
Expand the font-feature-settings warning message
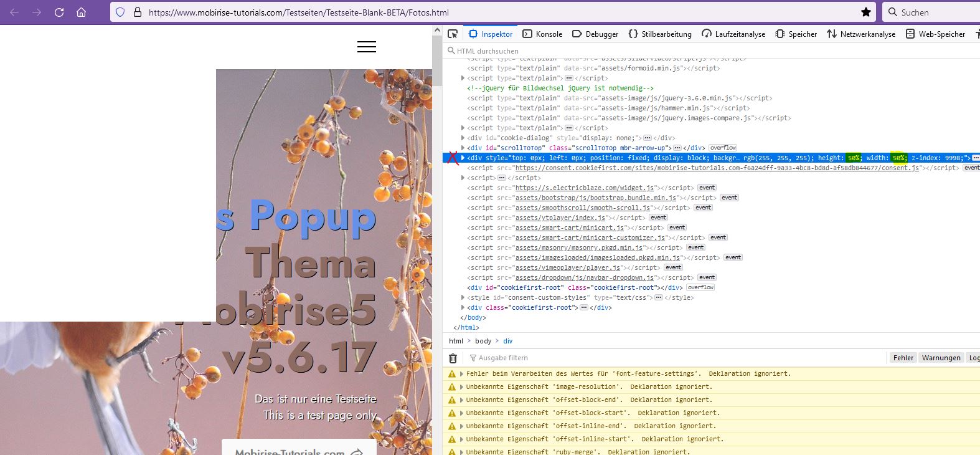pyautogui.click(x=461, y=374)
